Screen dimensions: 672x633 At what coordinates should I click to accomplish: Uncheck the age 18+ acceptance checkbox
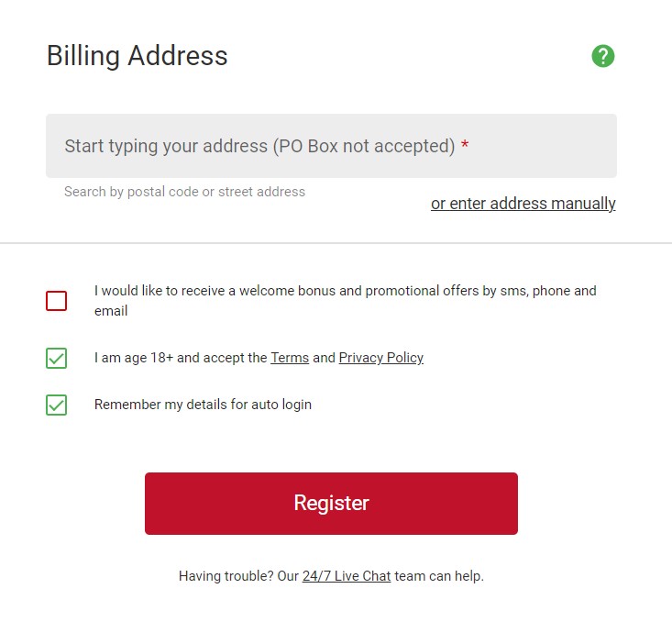pos(57,358)
